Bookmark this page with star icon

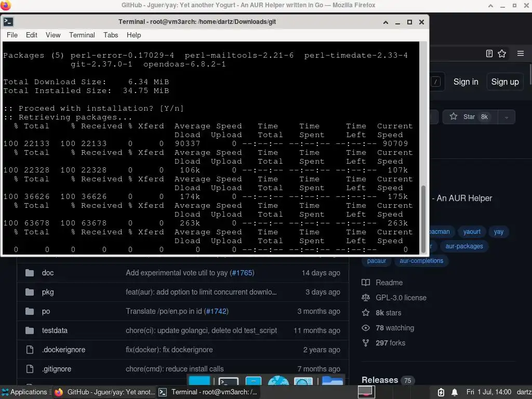point(502,54)
